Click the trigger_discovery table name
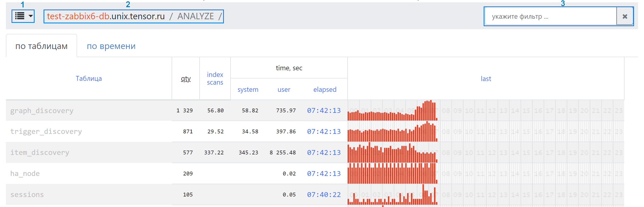 click(46, 132)
